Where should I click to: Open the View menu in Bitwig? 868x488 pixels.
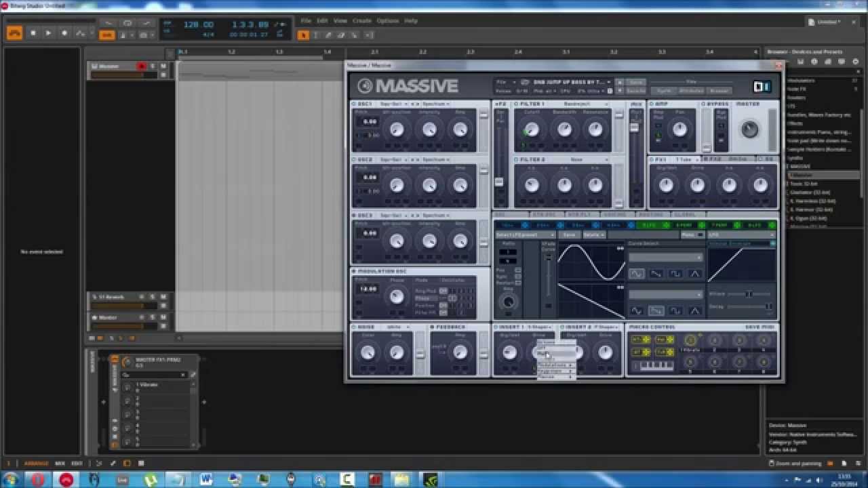click(x=340, y=21)
